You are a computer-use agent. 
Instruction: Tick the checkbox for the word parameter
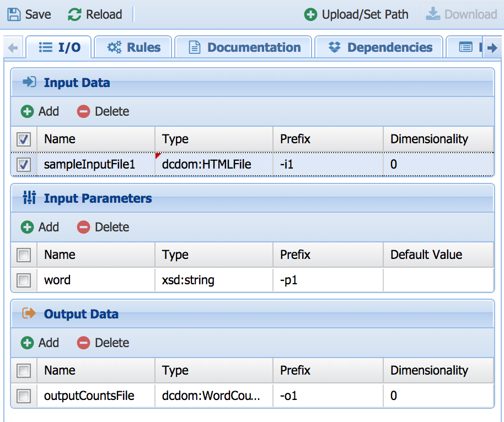[x=24, y=280]
